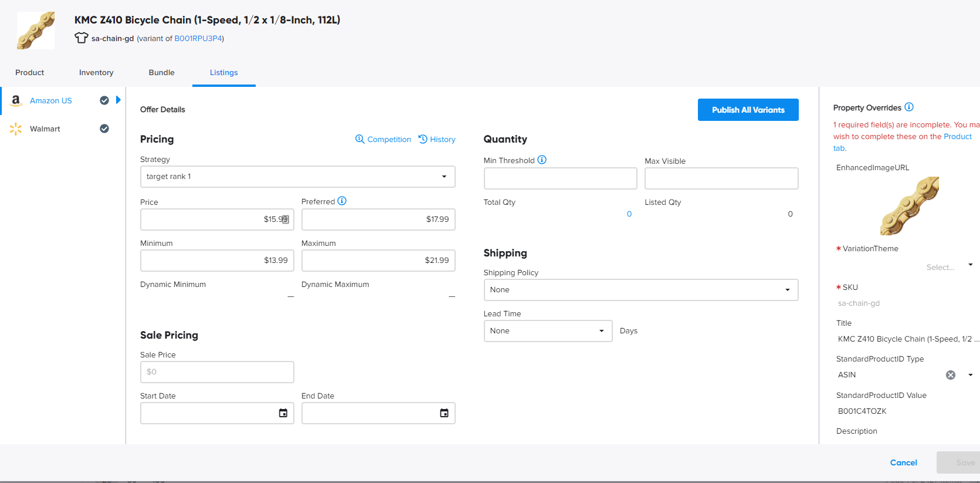Screen dimensions: 980x483
Task: Open the VariationTheme Select dropdown
Action: tap(948, 266)
